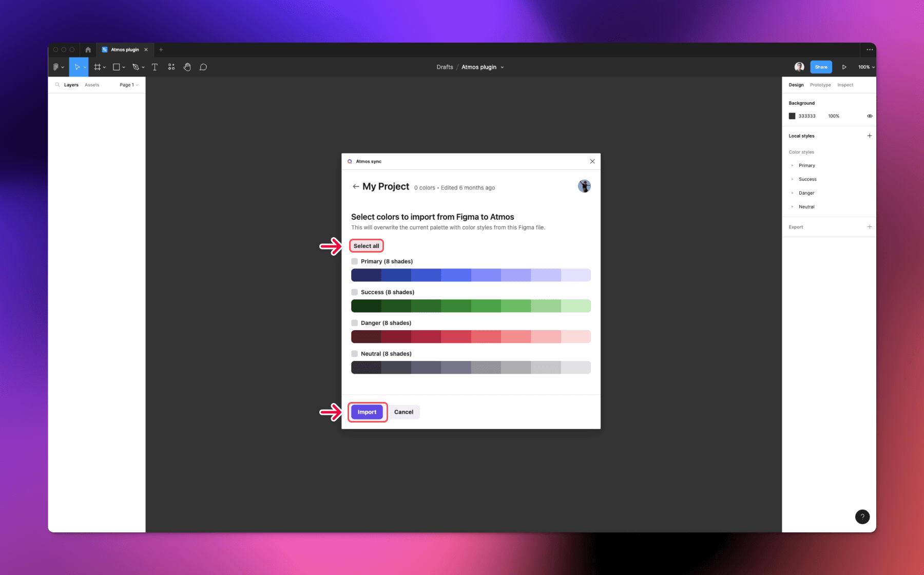Check the Neutral (8 shades) checkbox
Image resolution: width=924 pixels, height=575 pixels.
[354, 353]
